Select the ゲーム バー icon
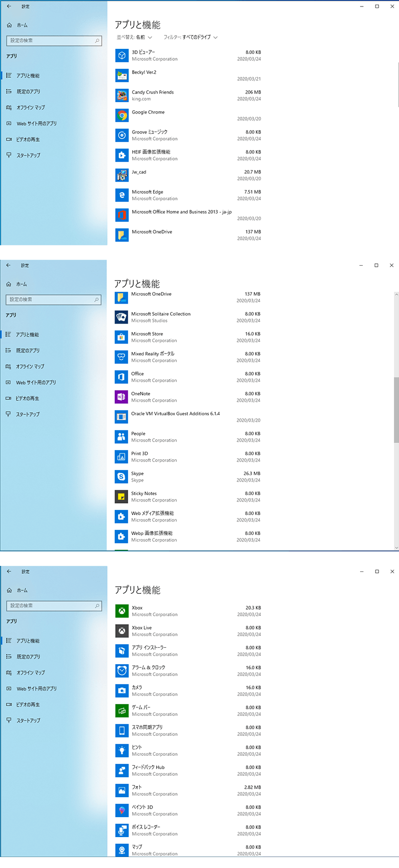This screenshot has width=399, height=868. point(122,710)
